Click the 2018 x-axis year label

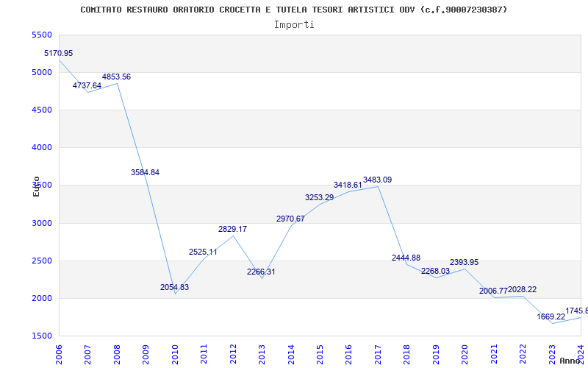[407, 354]
